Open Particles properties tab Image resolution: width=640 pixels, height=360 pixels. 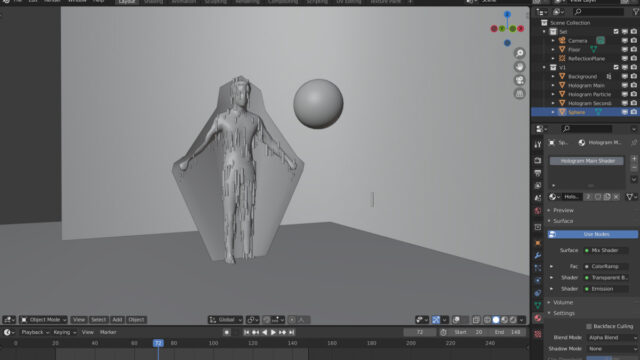[x=538, y=268]
